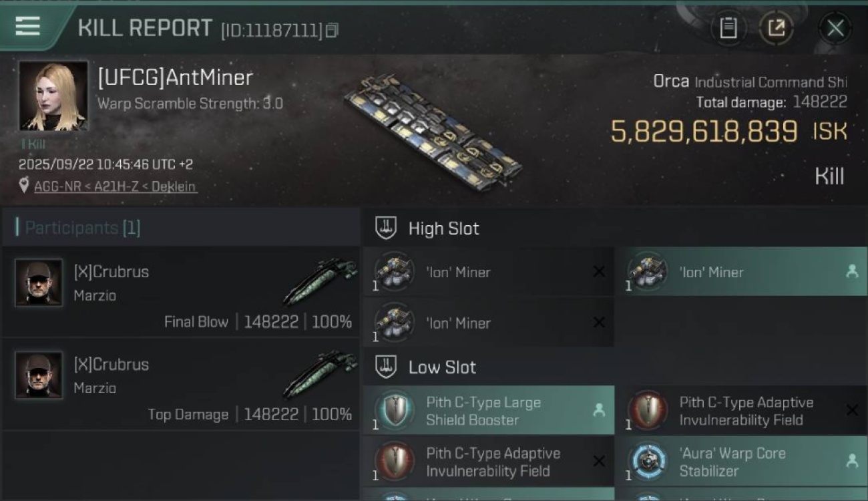The height and width of the screenshot is (501, 868).
Task: Copy the kill report ID
Action: click(332, 30)
